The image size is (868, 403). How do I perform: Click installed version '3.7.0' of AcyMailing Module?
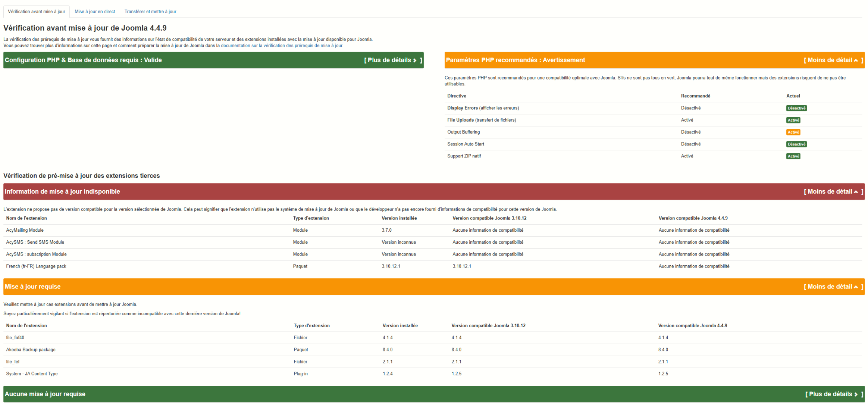pyautogui.click(x=386, y=230)
